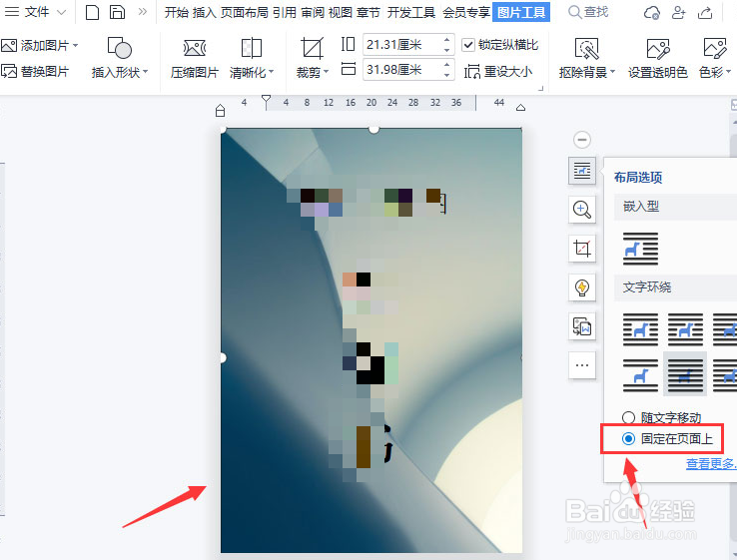
Task: Click the selected picture in the document
Action: 371,340
